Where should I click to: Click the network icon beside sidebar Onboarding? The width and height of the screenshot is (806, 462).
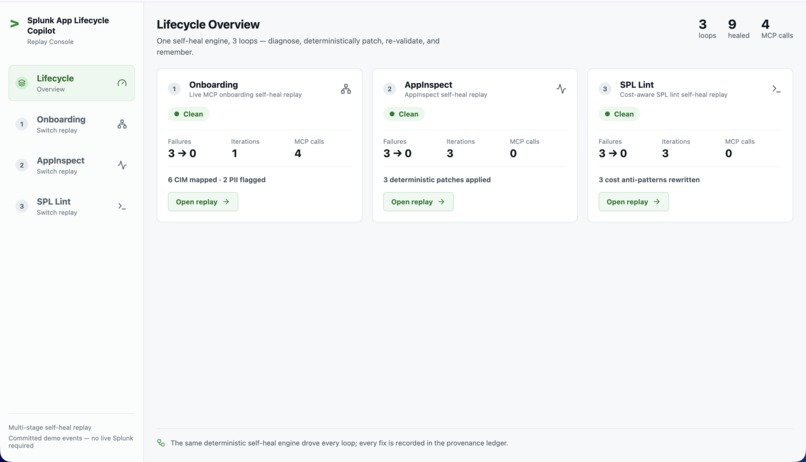[122, 124]
